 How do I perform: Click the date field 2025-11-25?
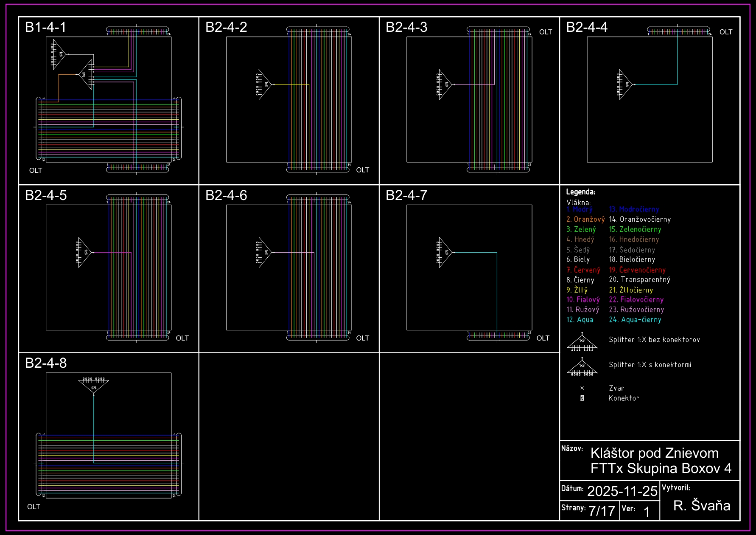pos(622,491)
